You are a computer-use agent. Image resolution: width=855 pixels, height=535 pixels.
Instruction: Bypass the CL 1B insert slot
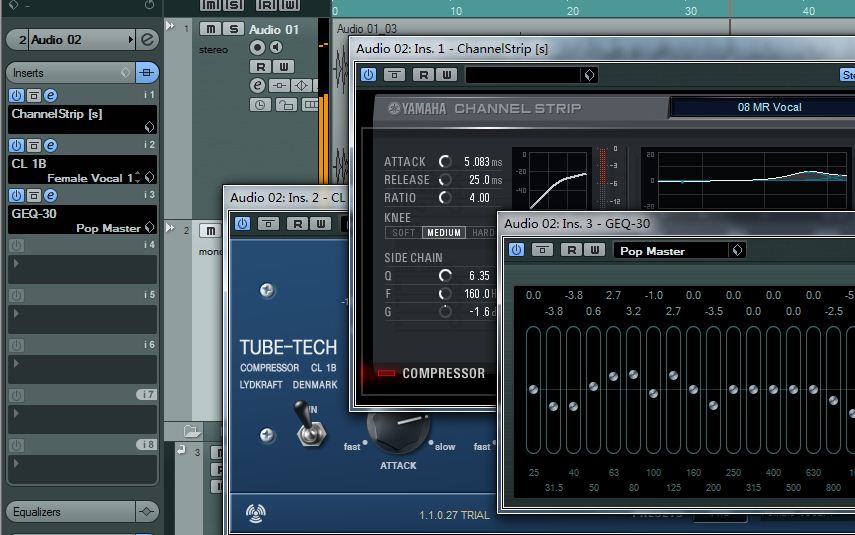point(33,146)
